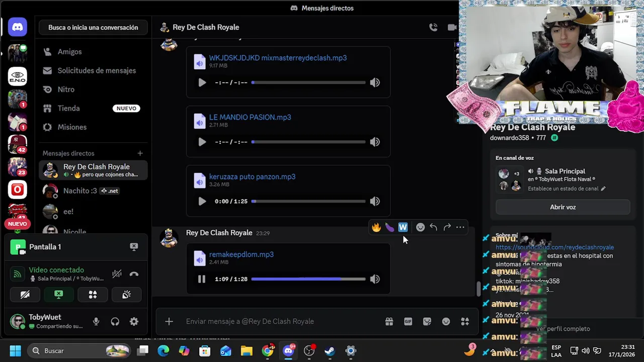The image size is (644, 362).
Task: Open the GIF picker
Action: click(x=408, y=321)
